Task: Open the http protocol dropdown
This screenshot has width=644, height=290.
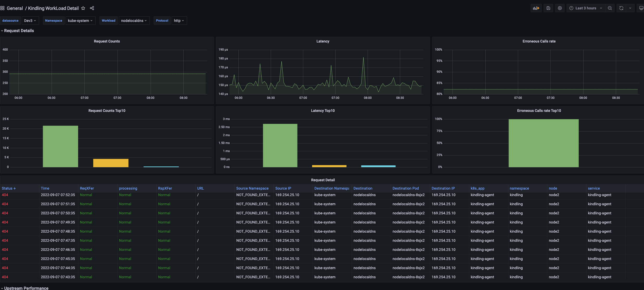Action: [179, 21]
